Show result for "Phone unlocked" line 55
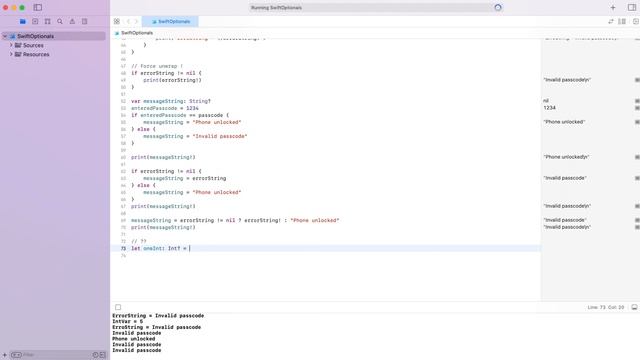Screen dimensions: 640x360 tap(637, 122)
